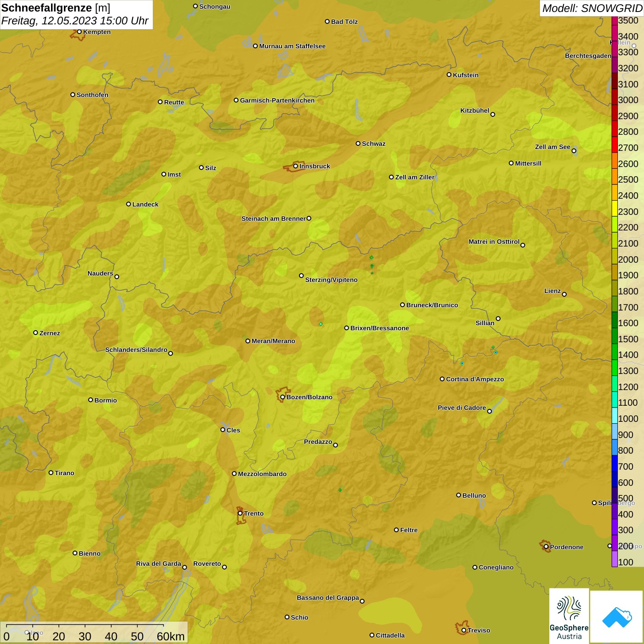Click the Feltre label
Screen dimensions: 644x644
tap(408, 530)
